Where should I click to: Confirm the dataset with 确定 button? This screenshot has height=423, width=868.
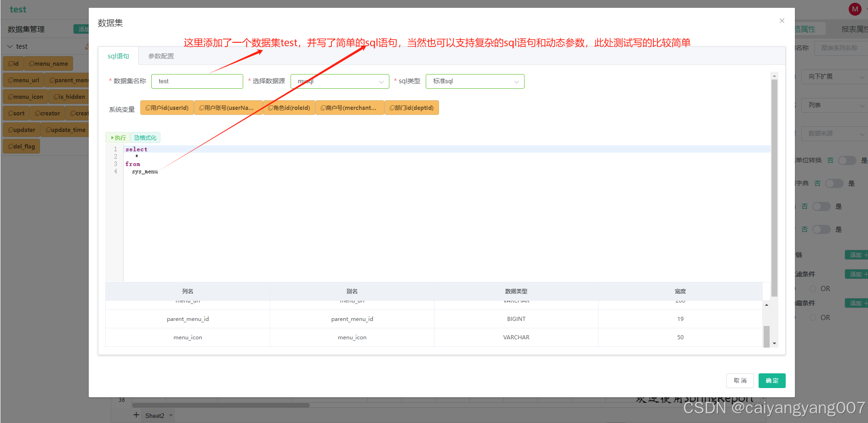pos(771,380)
